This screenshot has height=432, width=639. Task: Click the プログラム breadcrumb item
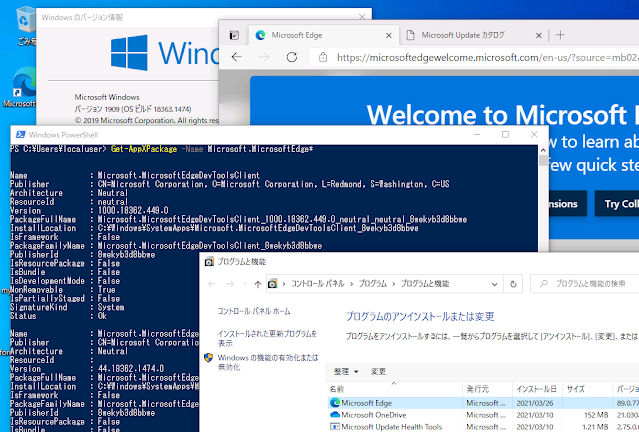click(372, 284)
